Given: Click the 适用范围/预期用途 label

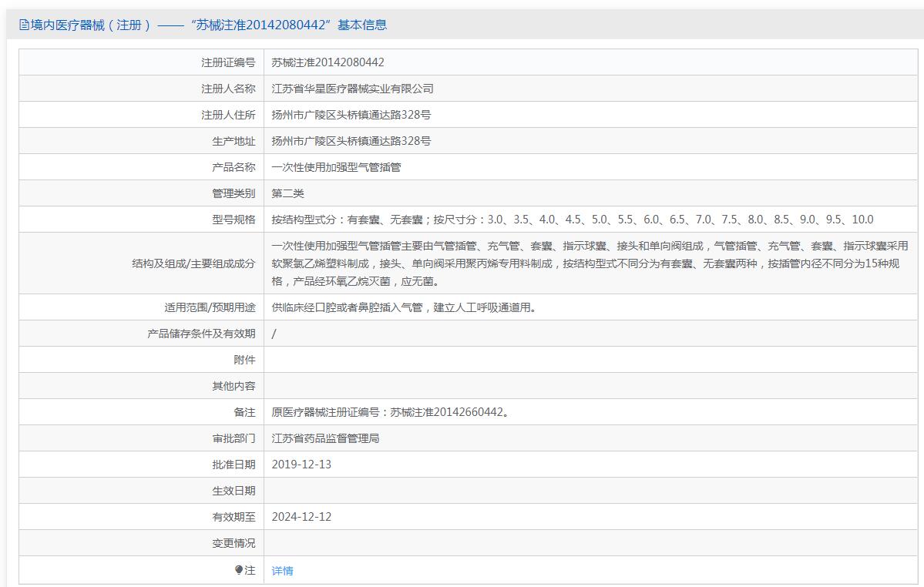Looking at the screenshot, I should pyautogui.click(x=210, y=307).
